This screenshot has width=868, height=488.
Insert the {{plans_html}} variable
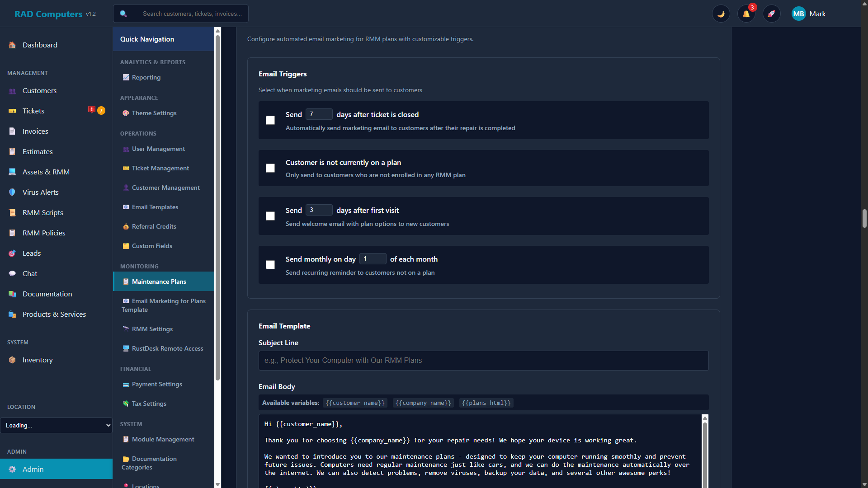486,403
